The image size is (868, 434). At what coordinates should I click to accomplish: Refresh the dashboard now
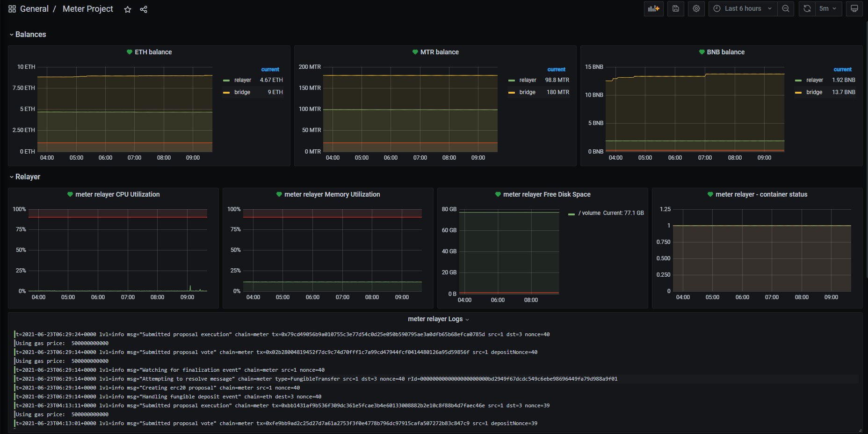pos(807,8)
